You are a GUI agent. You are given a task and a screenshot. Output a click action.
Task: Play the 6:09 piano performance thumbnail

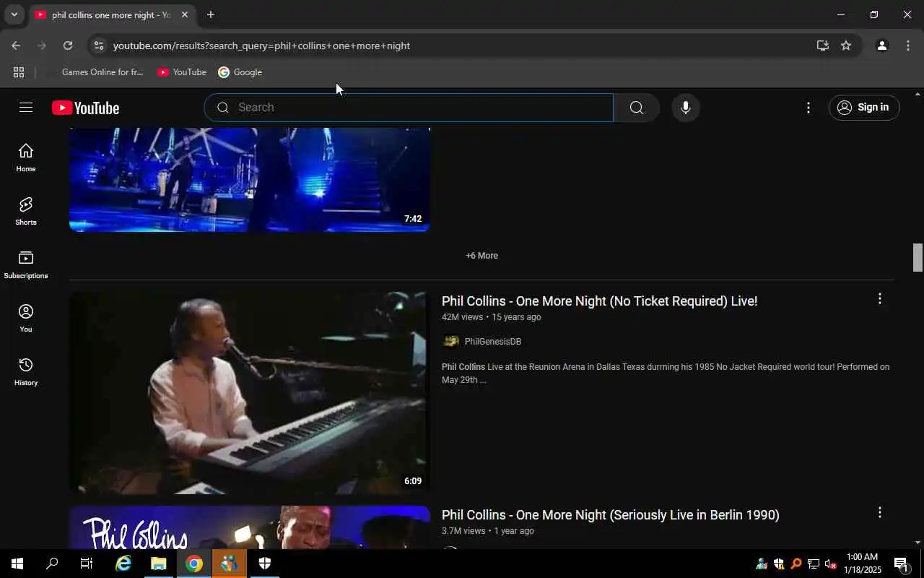pos(249,393)
